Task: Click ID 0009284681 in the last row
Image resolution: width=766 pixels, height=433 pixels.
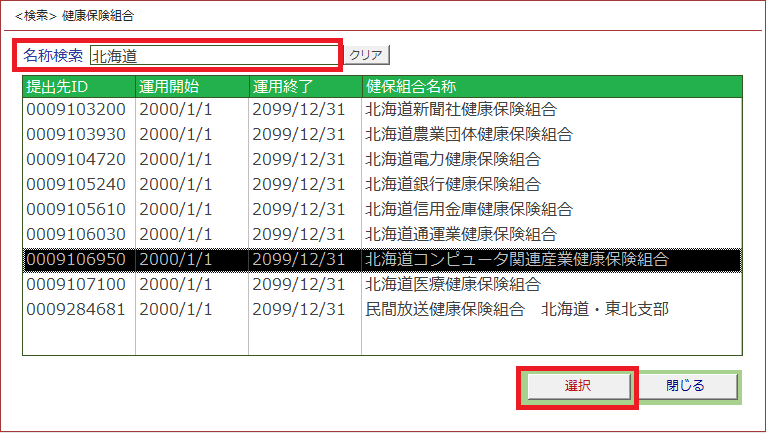Action: click(77, 309)
